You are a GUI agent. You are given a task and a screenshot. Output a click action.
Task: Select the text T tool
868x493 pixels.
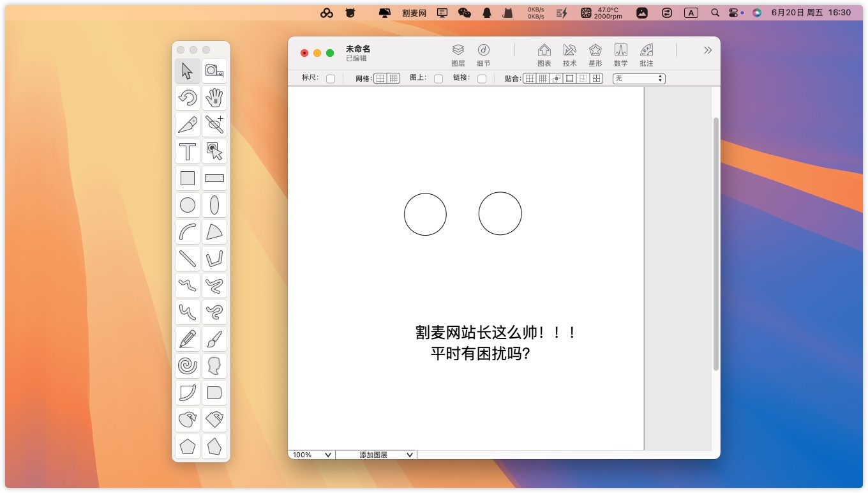[x=188, y=151]
